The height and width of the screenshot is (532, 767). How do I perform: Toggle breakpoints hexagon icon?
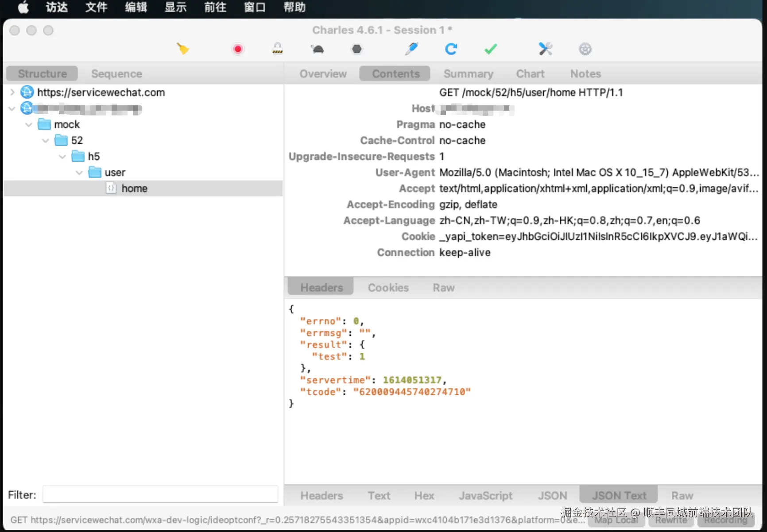click(x=357, y=49)
